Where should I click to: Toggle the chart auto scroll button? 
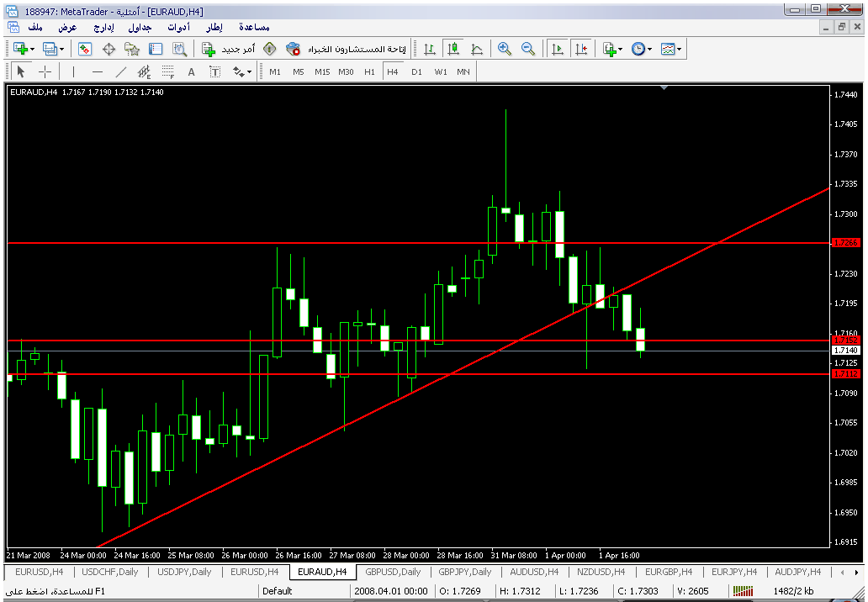coord(557,49)
